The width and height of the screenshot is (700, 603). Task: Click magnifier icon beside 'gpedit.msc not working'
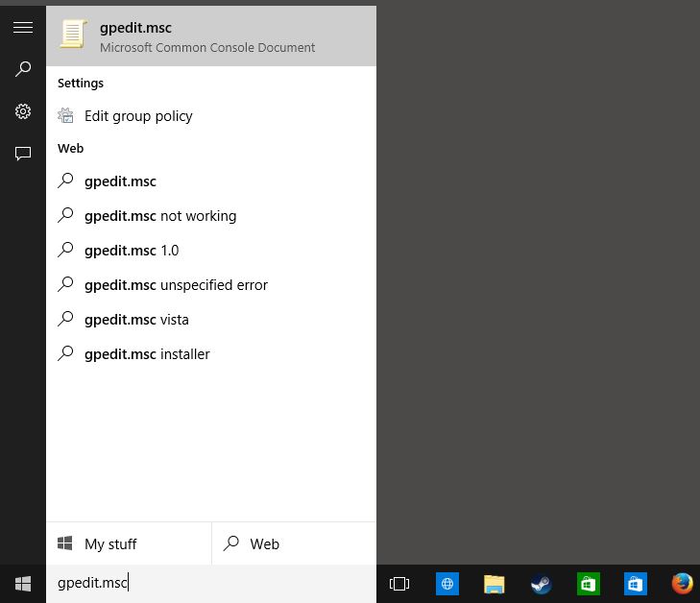point(65,215)
